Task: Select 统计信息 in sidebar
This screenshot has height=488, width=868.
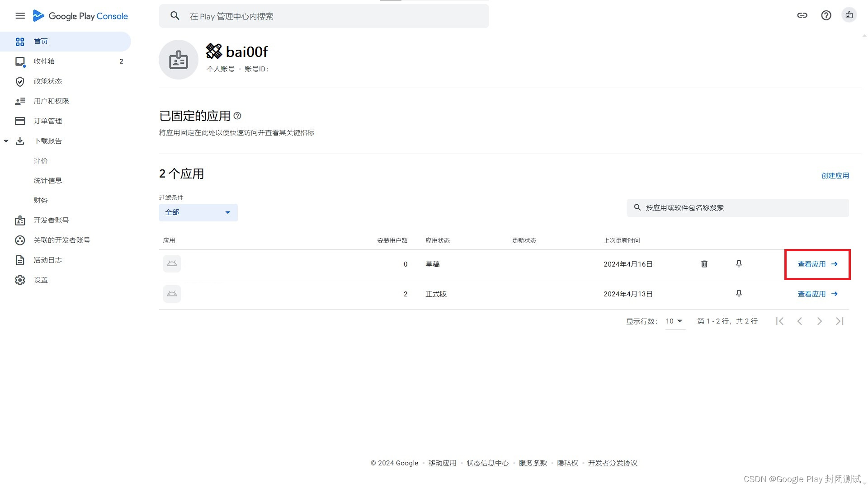Action: (x=47, y=181)
